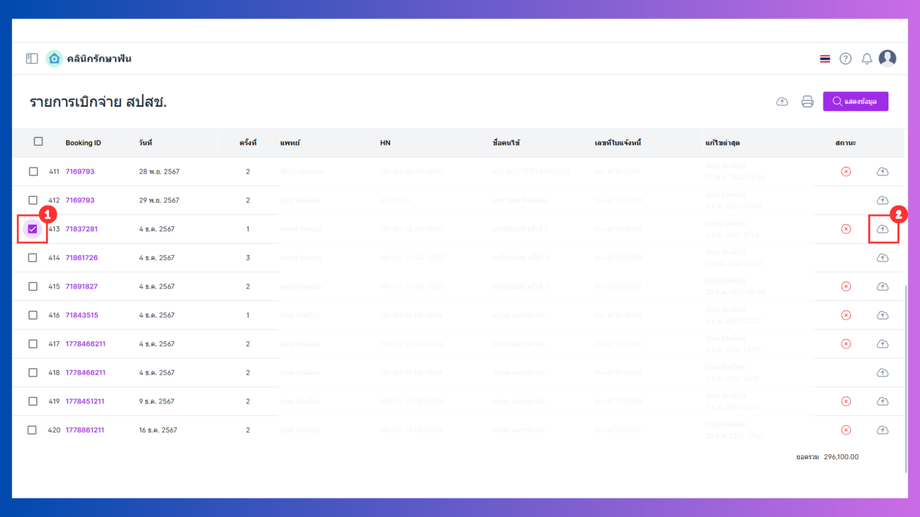
Task: Upload row 418 using its cloud icon
Action: [x=883, y=373]
